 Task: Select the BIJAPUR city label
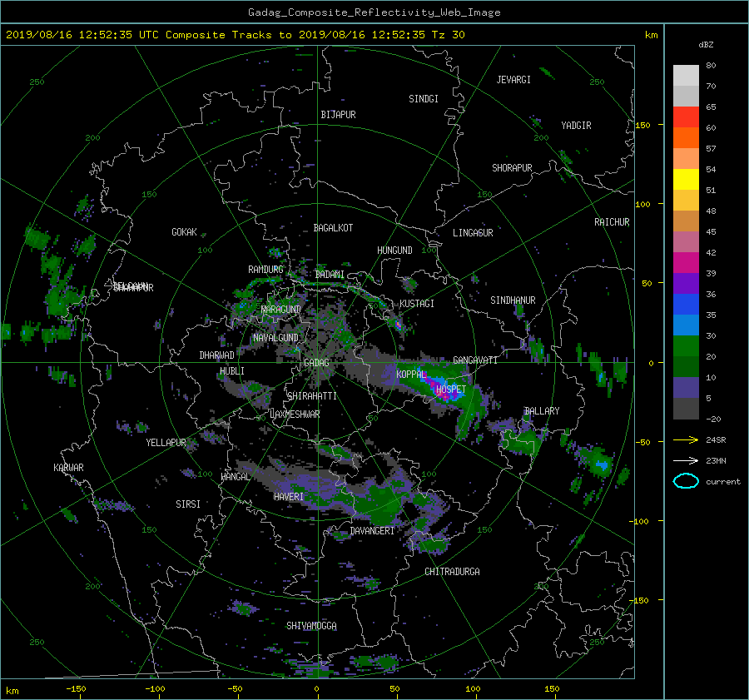(x=338, y=115)
